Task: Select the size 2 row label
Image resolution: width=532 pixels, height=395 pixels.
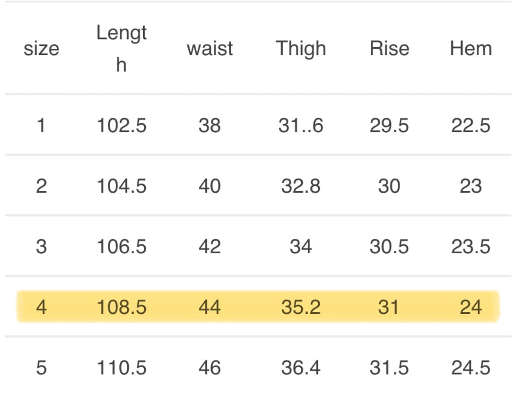Action: pyautogui.click(x=41, y=186)
